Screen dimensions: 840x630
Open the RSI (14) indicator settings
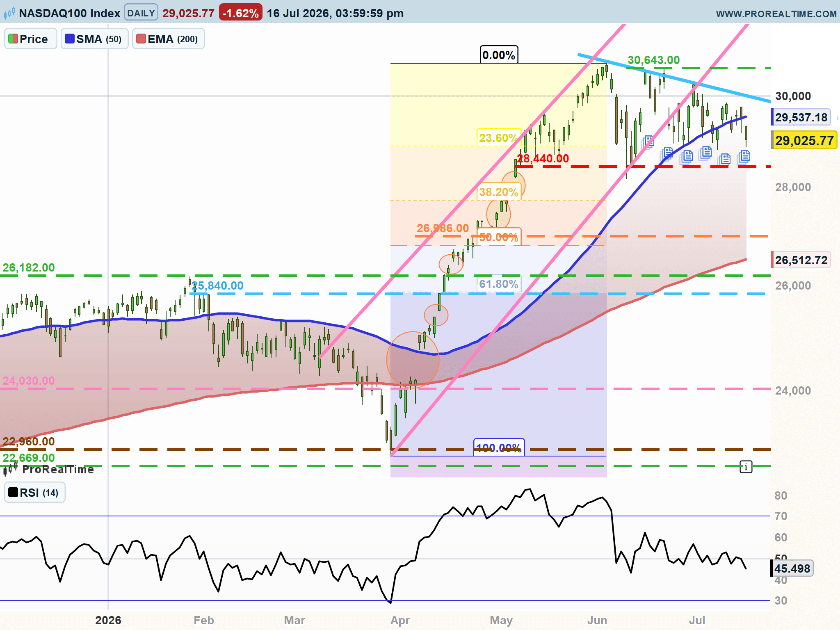[35, 493]
